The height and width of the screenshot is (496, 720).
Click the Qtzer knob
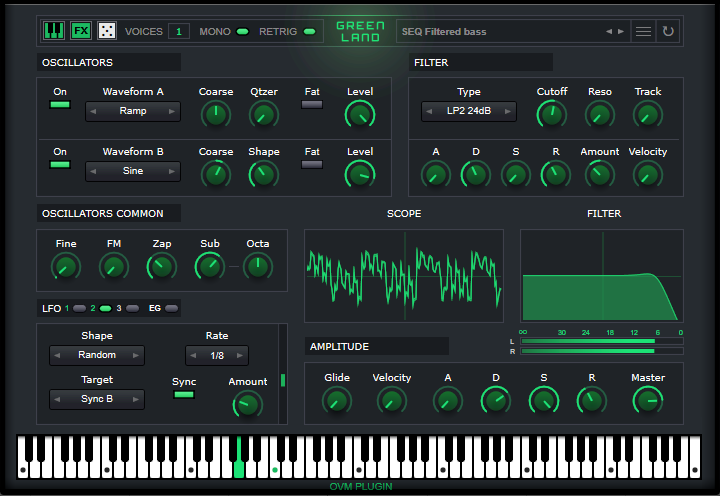pyautogui.click(x=264, y=115)
